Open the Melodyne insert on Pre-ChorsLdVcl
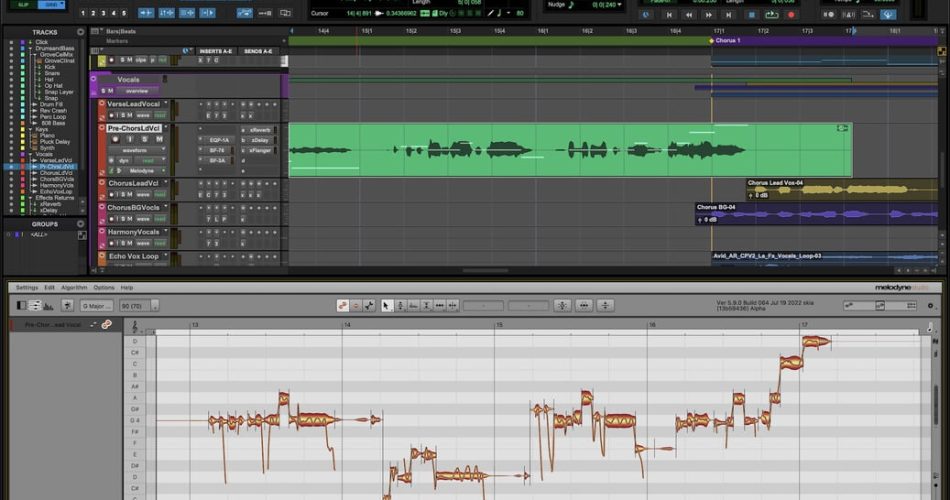The height and width of the screenshot is (500, 950). 141,171
